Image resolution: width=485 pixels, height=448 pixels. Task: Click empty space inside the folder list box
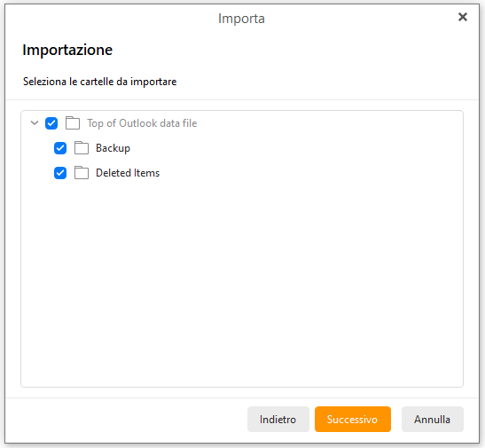click(242, 279)
